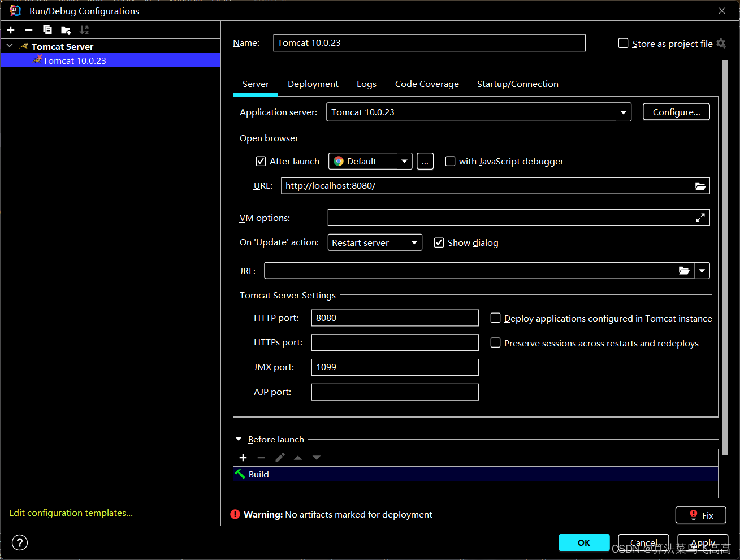Create new folder for configurations
The image size is (740, 560).
click(x=66, y=30)
